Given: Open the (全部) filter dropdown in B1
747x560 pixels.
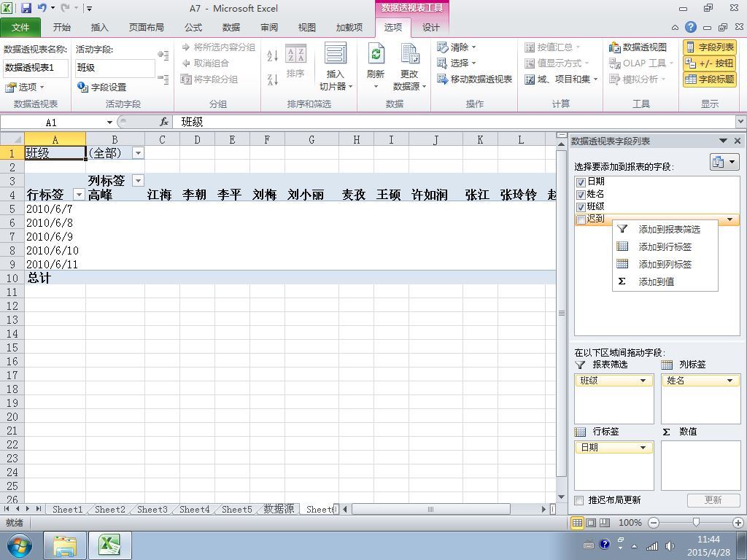Looking at the screenshot, I should (138, 153).
